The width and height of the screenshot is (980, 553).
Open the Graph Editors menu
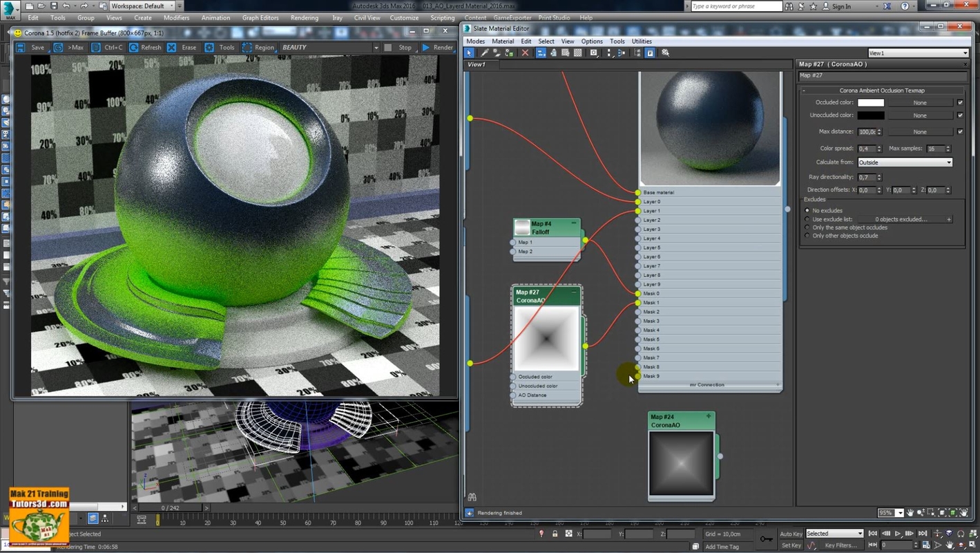(260, 18)
